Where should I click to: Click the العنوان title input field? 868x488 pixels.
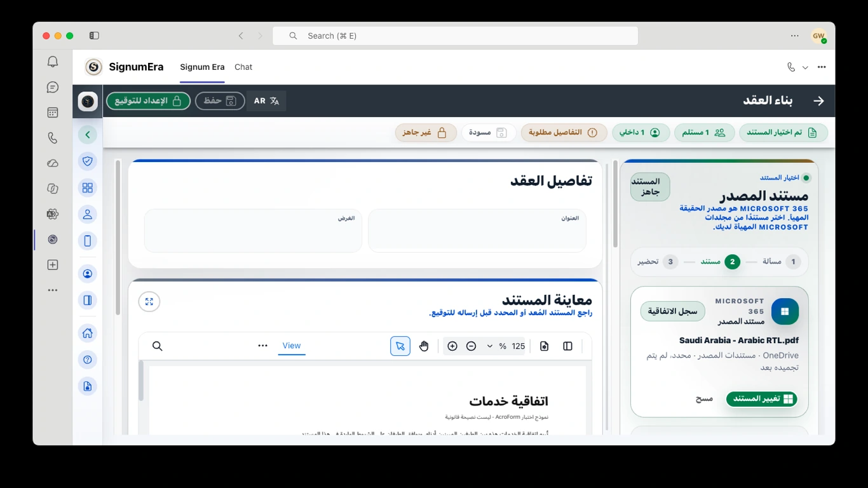[477, 231]
